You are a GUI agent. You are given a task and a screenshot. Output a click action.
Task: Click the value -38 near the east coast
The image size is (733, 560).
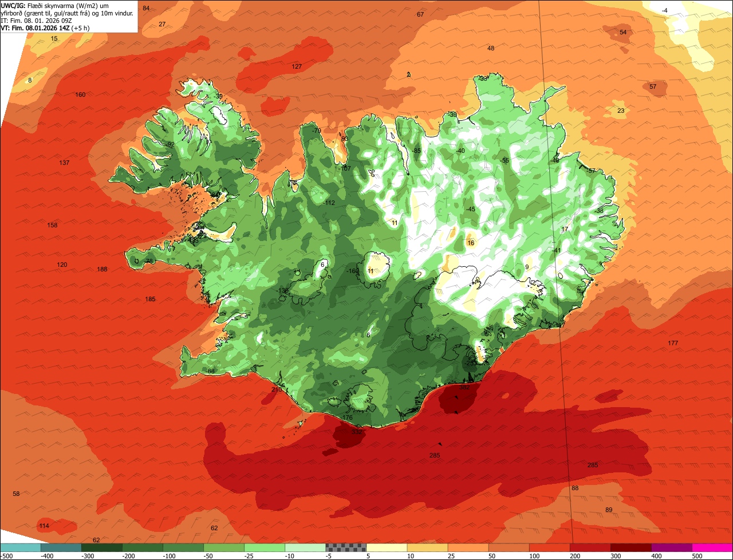pos(599,211)
